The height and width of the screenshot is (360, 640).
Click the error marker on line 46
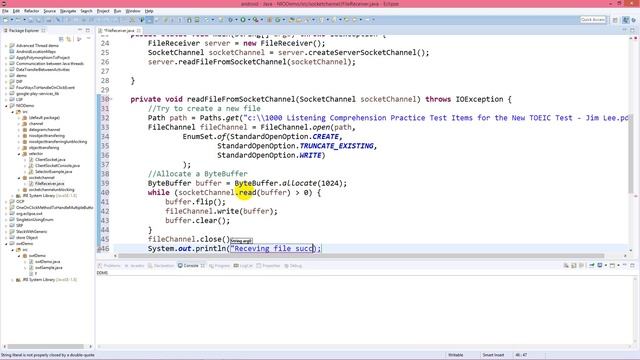point(99,249)
